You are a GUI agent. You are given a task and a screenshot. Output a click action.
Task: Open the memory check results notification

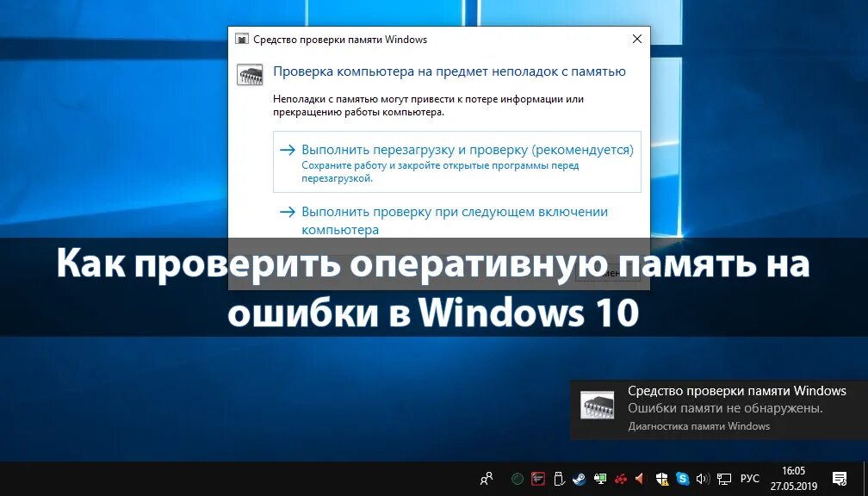tap(718, 410)
